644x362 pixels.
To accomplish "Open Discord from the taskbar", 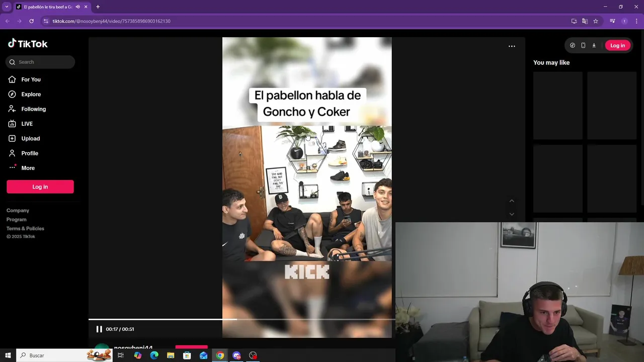I will click(236, 355).
